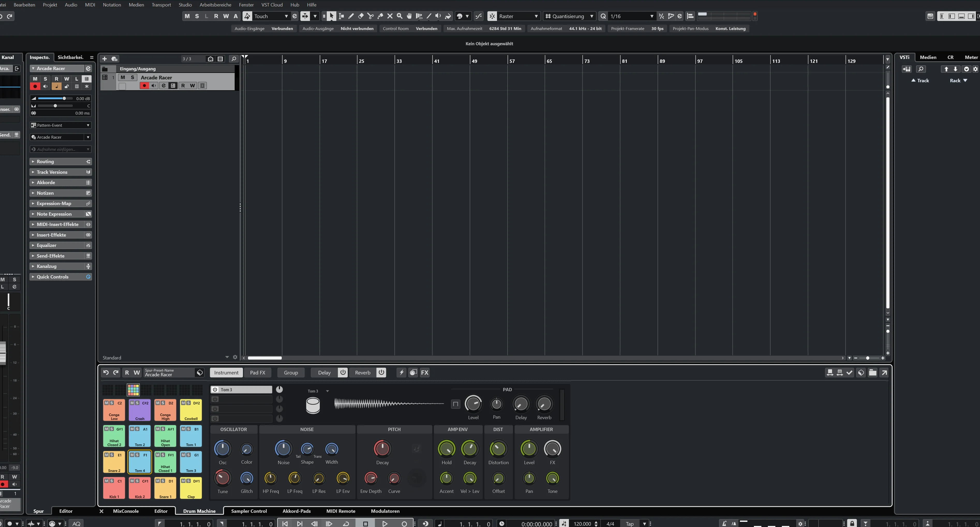Select the Range Selection tool
The image size is (980, 527).
[341, 16]
